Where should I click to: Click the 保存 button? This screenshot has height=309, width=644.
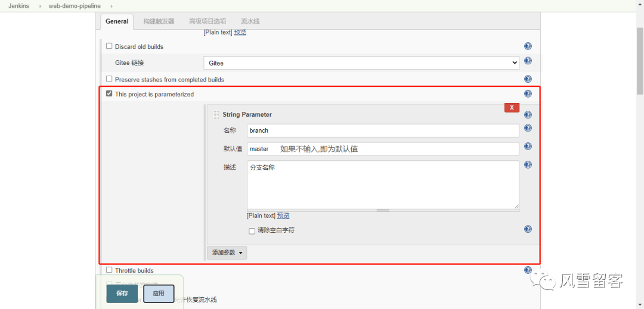click(x=122, y=294)
